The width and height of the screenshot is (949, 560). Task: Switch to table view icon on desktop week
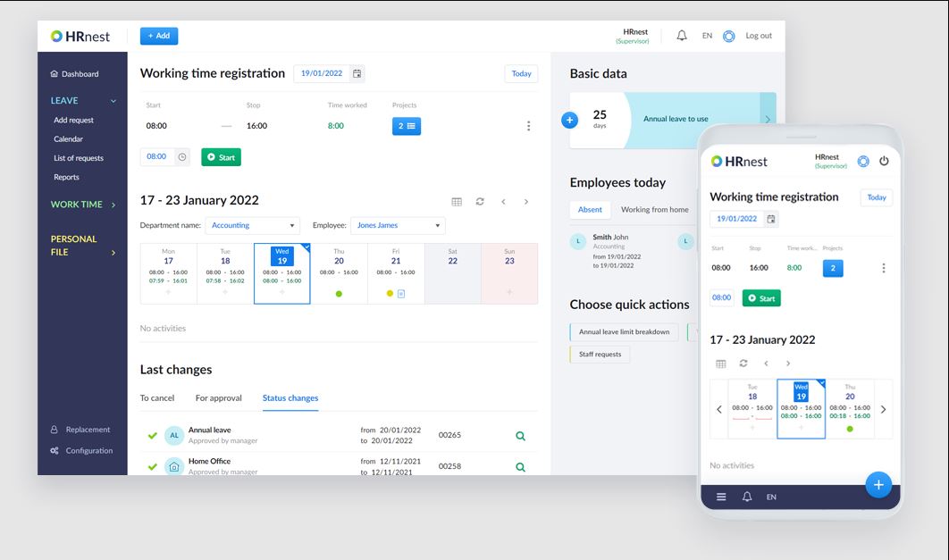click(x=457, y=202)
